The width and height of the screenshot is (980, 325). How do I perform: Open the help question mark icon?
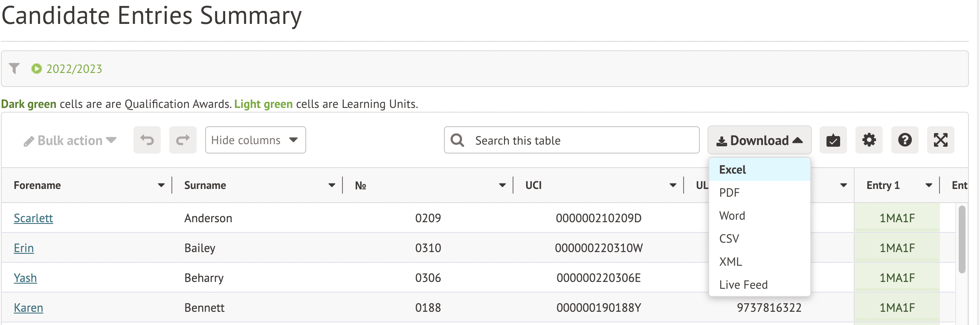pos(905,140)
